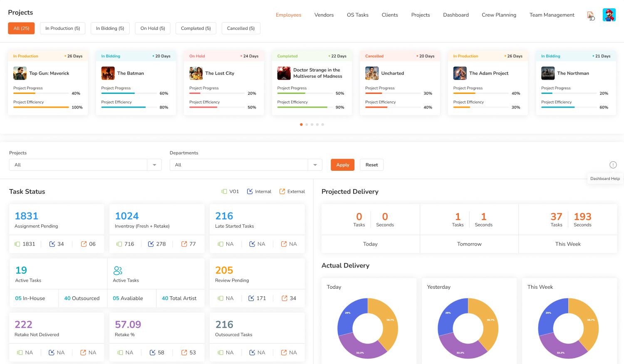Open the document icon beside the avatar
This screenshot has width=624, height=364.
point(590,15)
